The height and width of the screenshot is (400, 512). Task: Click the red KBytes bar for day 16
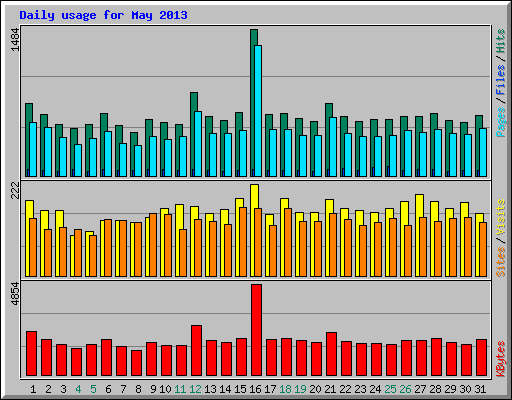pyautogui.click(x=256, y=330)
